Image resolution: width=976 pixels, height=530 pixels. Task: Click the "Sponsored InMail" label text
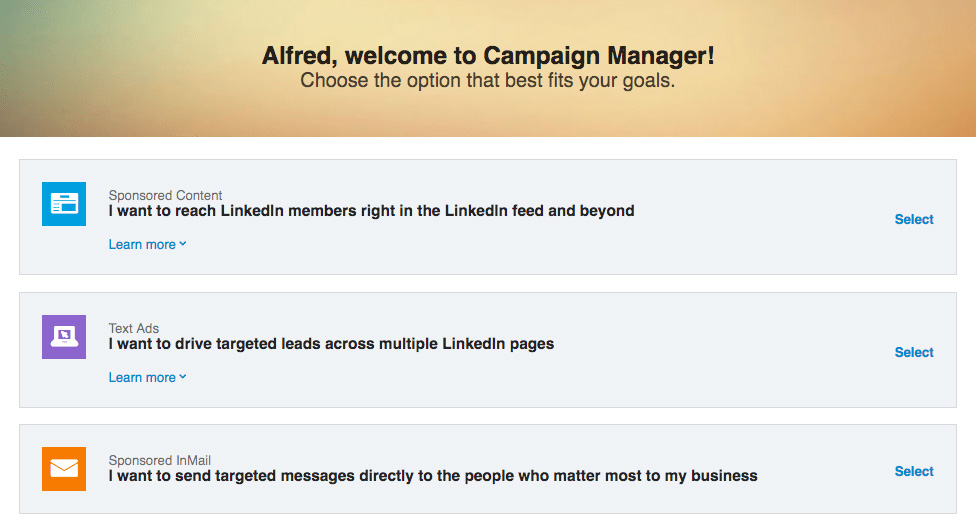160,461
